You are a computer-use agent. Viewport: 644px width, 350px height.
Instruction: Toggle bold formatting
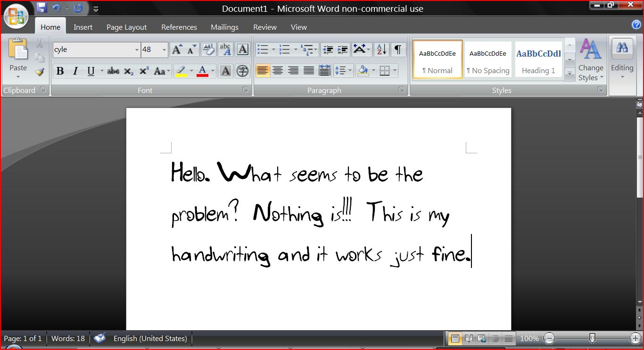tap(60, 71)
